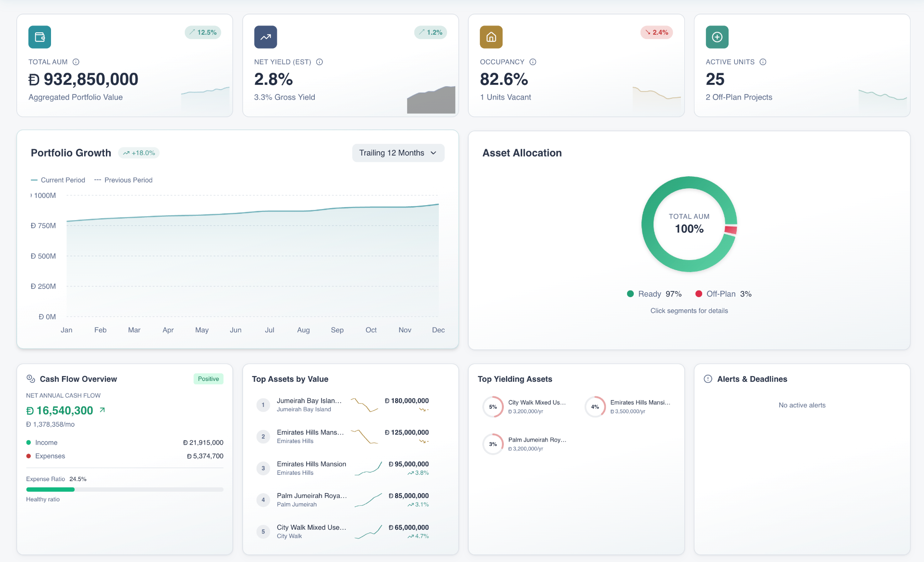Click the Active Units plus icon
This screenshot has height=562, width=924.
click(x=717, y=37)
